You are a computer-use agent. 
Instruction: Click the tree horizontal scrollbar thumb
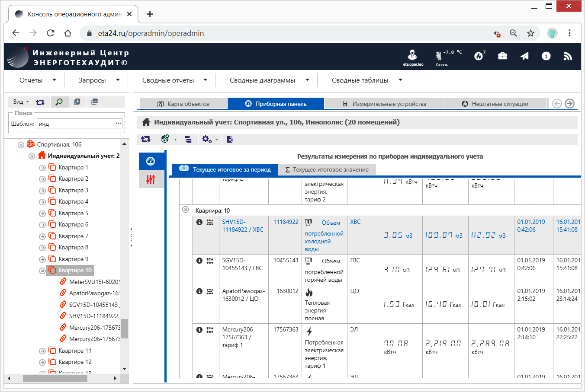(x=55, y=378)
